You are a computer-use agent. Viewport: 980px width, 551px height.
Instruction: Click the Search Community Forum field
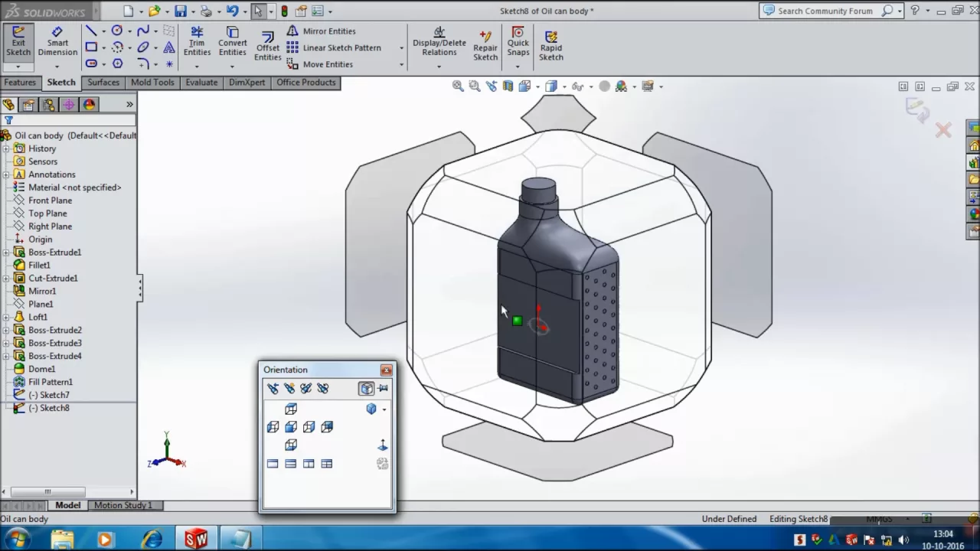pyautogui.click(x=825, y=11)
